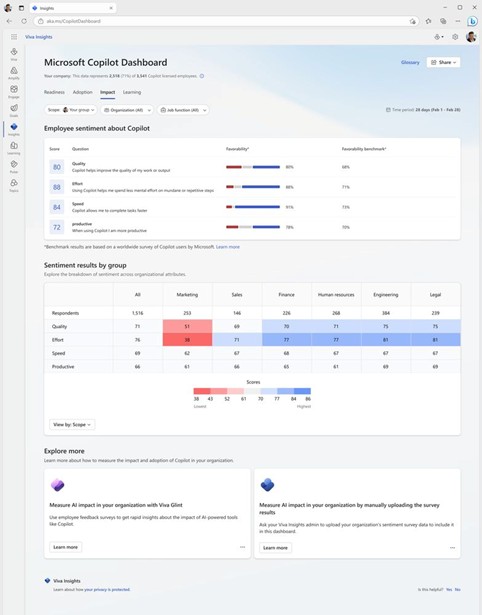
Task: Click the Quality favorability bar
Action: click(x=253, y=167)
